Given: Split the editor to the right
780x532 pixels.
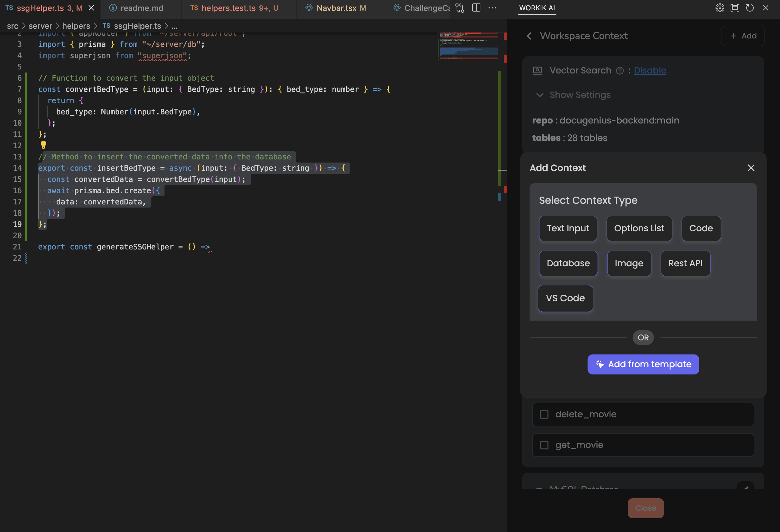Looking at the screenshot, I should click(x=476, y=8).
